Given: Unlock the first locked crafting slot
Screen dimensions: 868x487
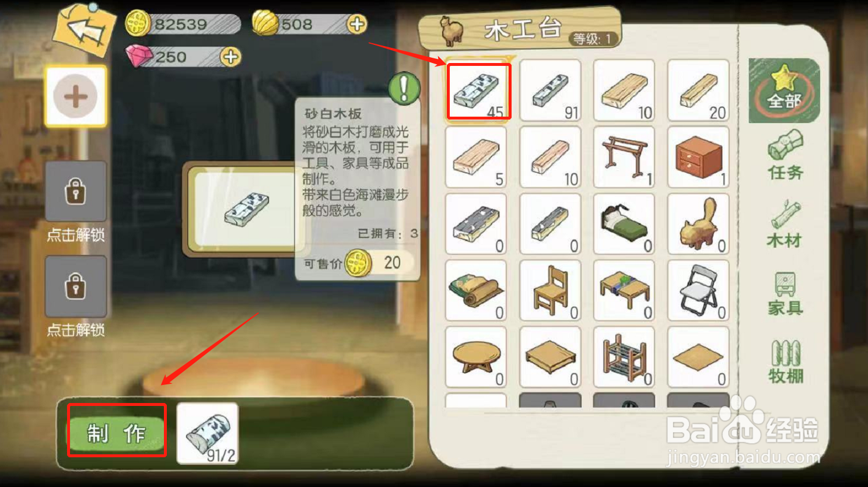Looking at the screenshot, I should [x=76, y=191].
